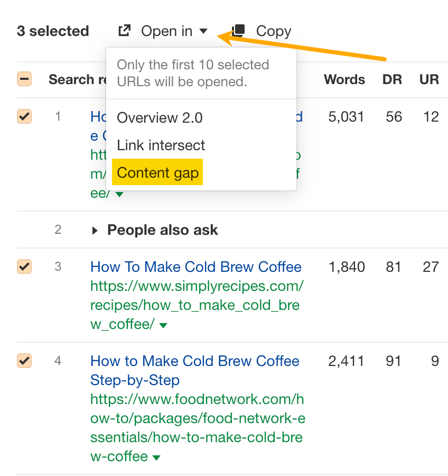Screen dimensions: 448x476
Task: Select Overview 2.0 from the menu
Action: click(x=160, y=117)
